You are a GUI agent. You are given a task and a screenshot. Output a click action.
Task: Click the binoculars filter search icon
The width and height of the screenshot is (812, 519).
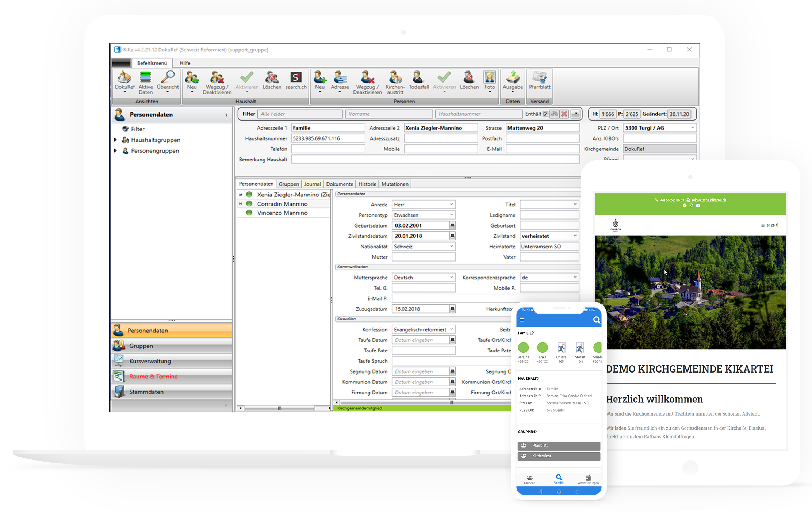[x=554, y=114]
